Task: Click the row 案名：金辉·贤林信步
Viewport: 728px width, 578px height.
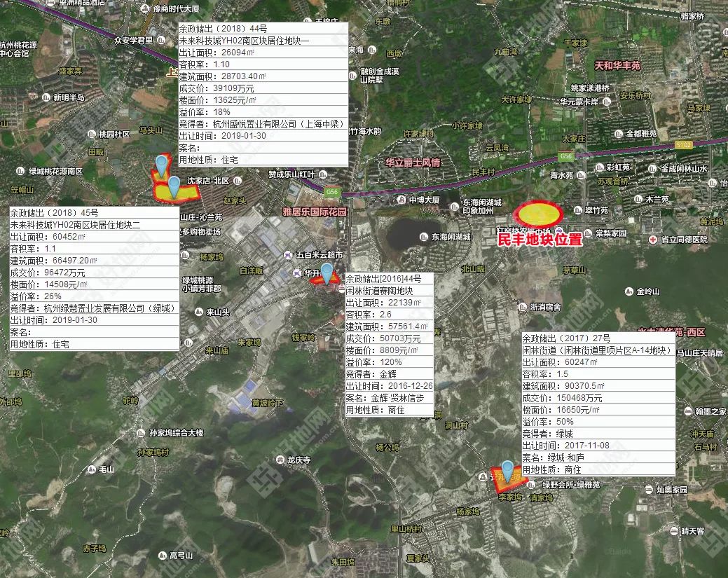Action: [x=390, y=398]
